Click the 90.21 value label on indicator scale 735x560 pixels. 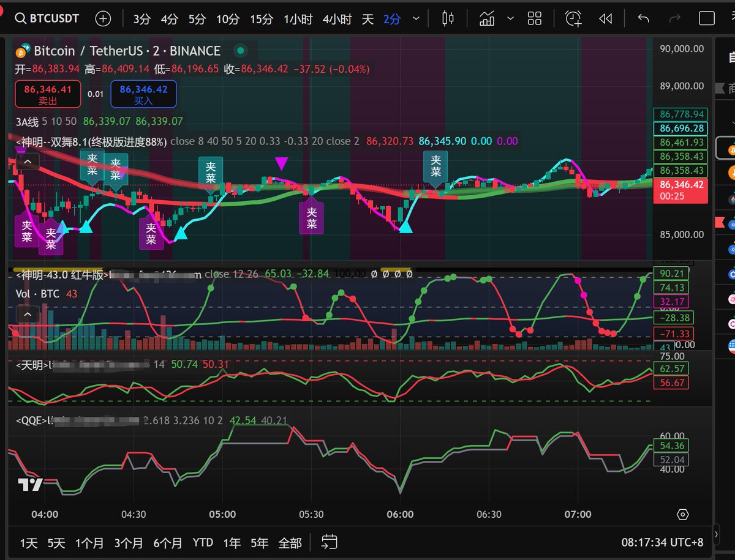tap(671, 274)
